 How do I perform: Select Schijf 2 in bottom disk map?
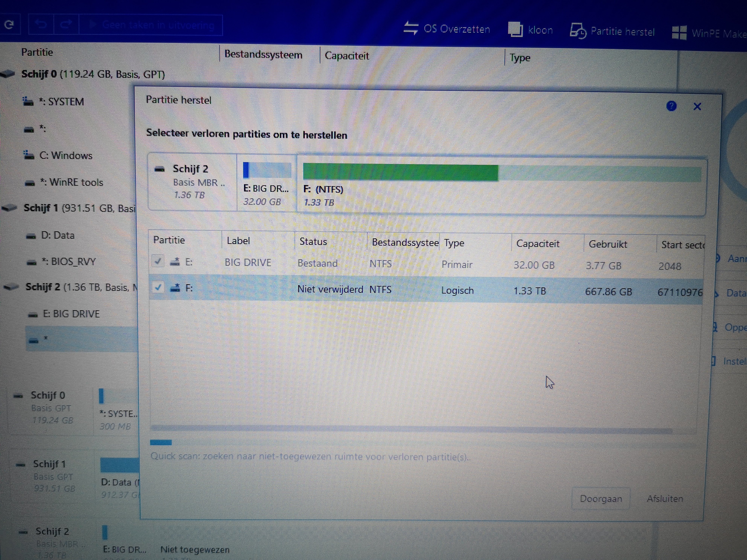53,542
